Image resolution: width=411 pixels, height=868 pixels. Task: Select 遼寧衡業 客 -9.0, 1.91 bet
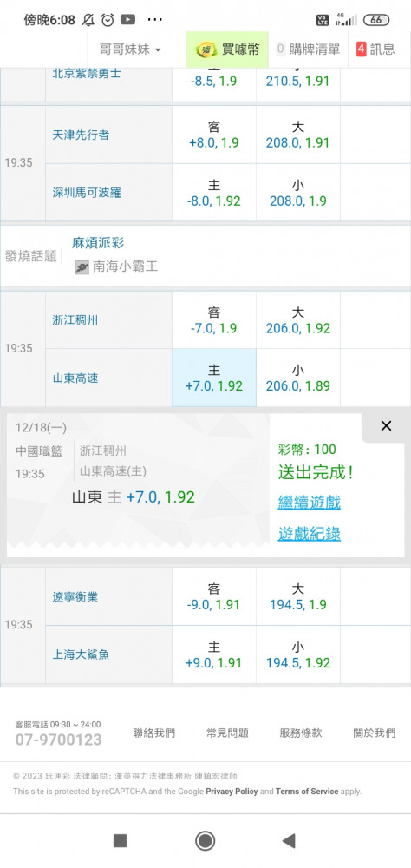[214, 596]
